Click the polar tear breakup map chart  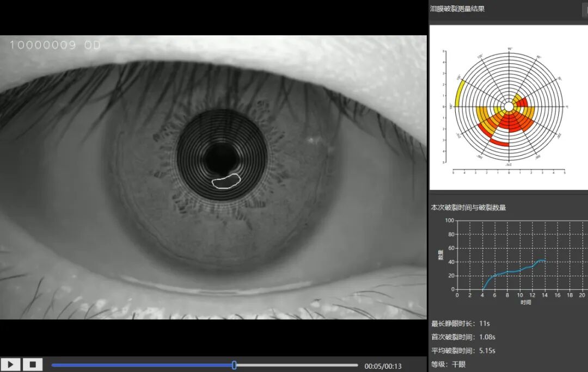509,107
